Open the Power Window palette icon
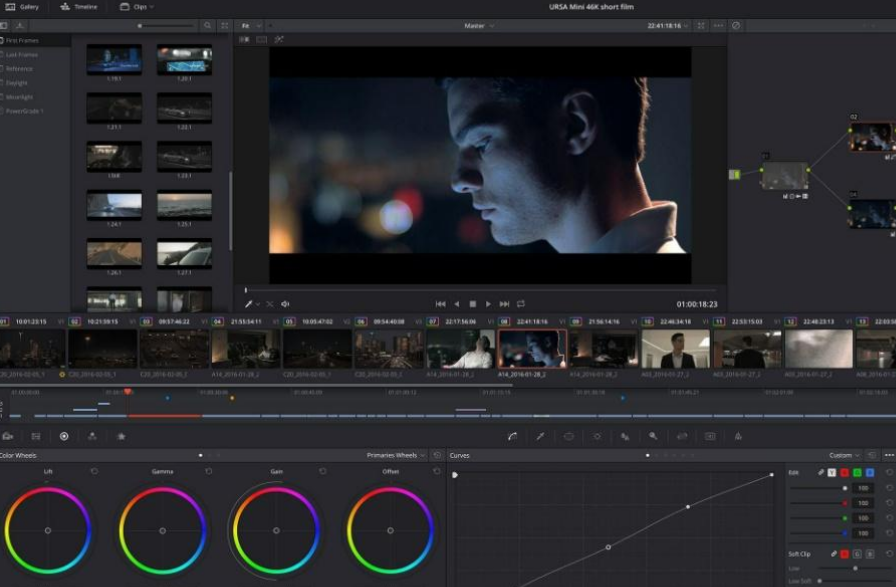The height and width of the screenshot is (587, 896). pos(569,436)
